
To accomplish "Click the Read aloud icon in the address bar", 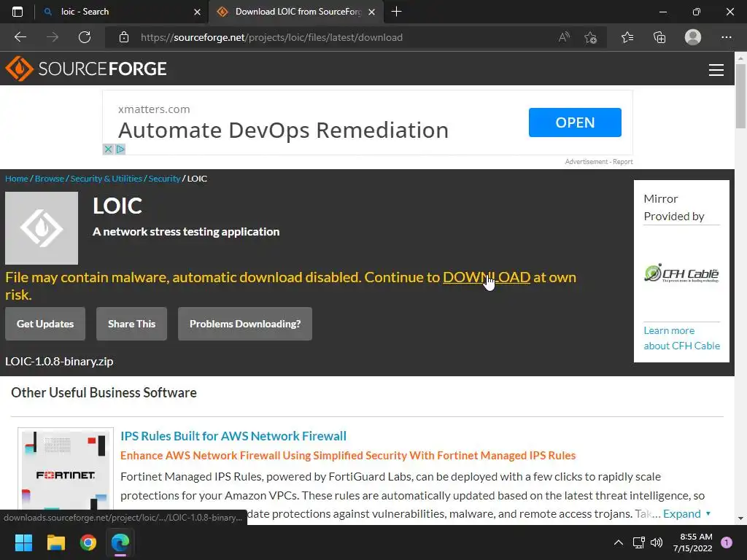I will tap(564, 37).
